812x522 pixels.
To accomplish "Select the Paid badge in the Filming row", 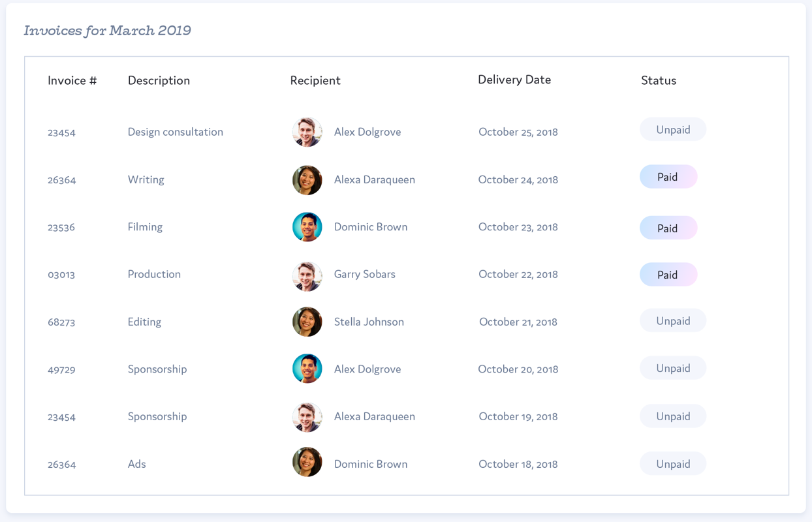I will (668, 228).
